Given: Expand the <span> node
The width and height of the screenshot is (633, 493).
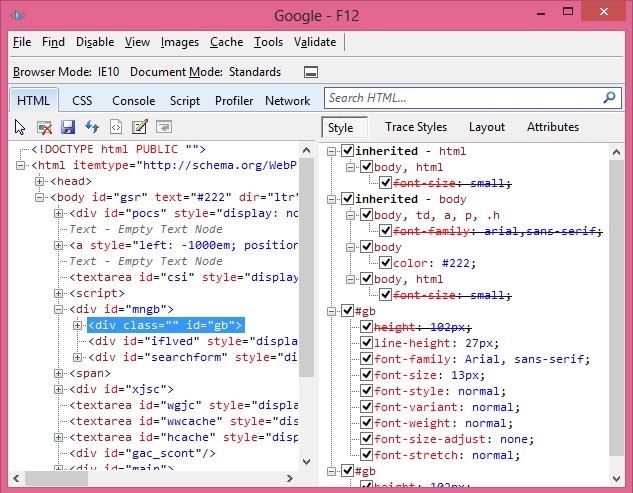Looking at the screenshot, I should [58, 373].
